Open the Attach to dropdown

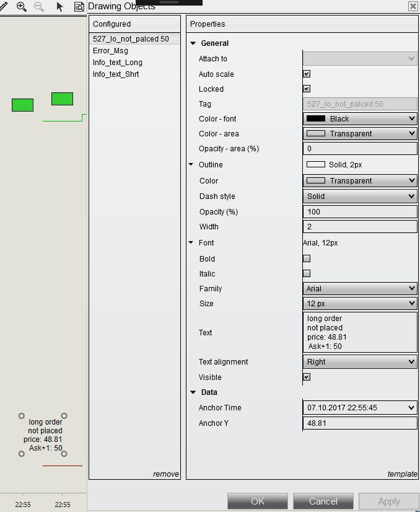(360, 59)
